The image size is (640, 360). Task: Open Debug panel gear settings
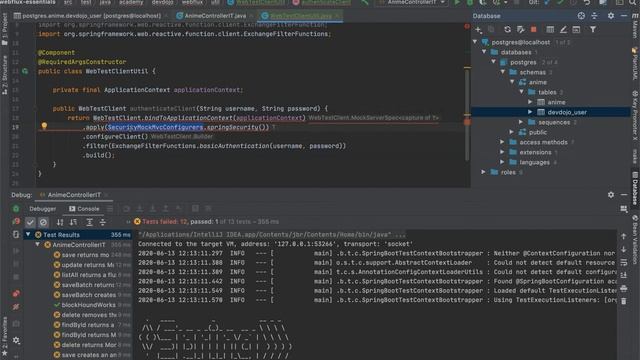[x=611, y=195]
